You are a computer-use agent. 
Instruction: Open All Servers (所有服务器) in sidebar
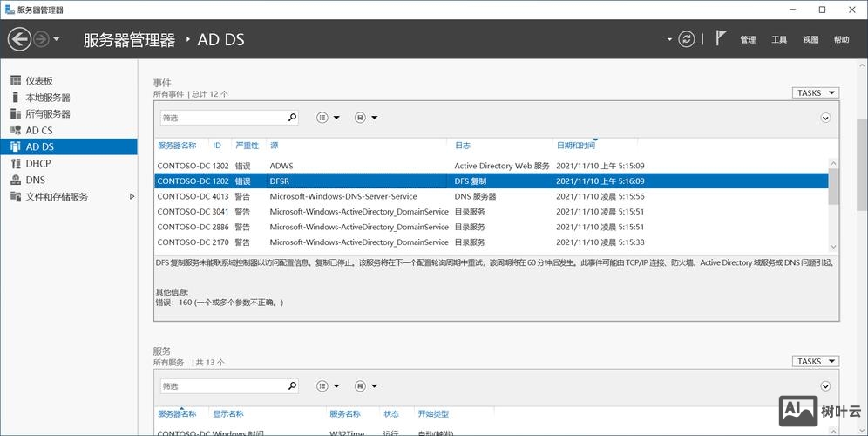(47, 114)
